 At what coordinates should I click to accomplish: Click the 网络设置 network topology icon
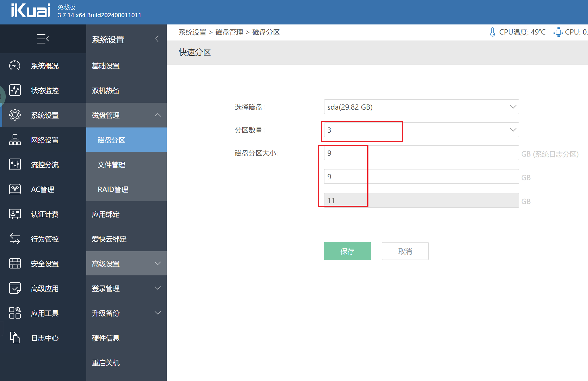coord(15,140)
